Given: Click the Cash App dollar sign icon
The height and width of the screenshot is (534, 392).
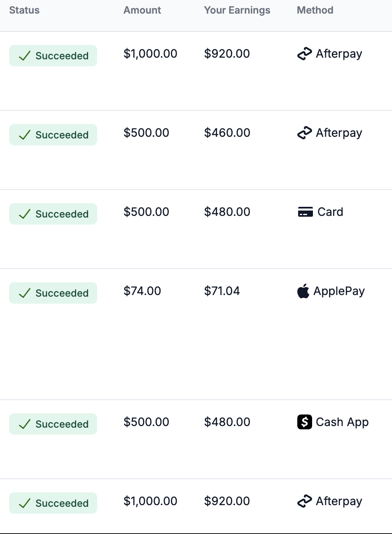Looking at the screenshot, I should pyautogui.click(x=304, y=422).
